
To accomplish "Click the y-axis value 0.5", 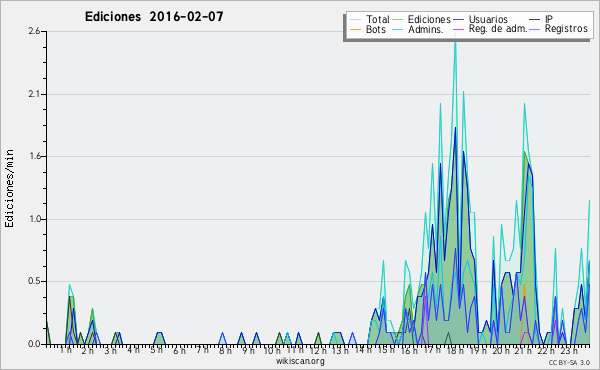I will (34, 281).
